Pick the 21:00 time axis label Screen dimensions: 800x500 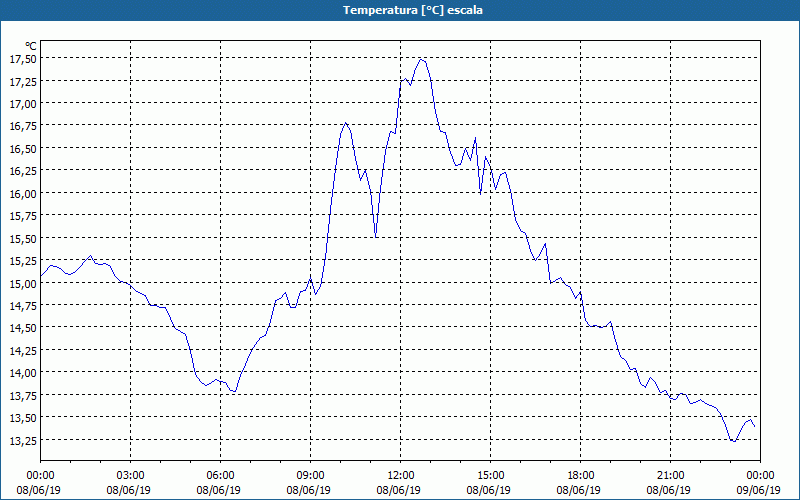(670, 476)
